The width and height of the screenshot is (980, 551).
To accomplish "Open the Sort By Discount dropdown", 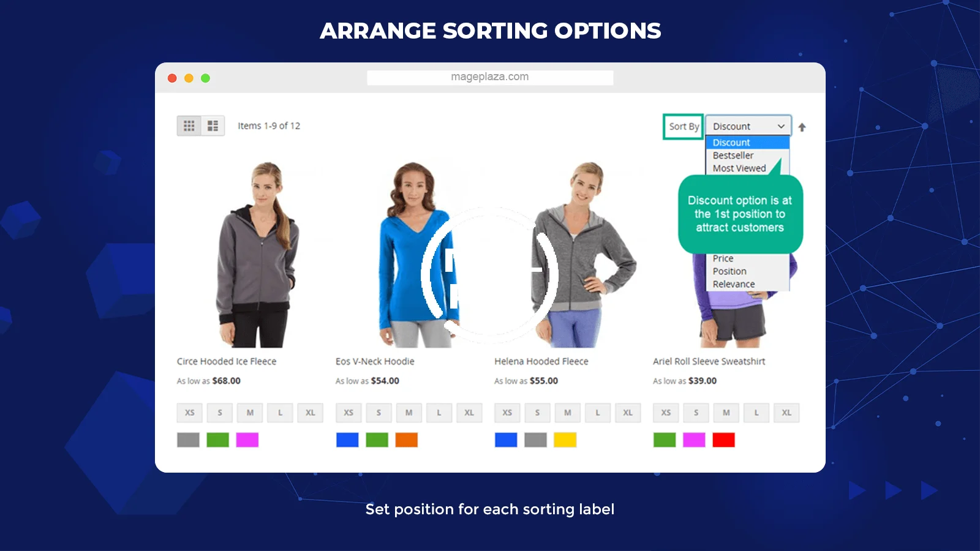I will tap(748, 126).
